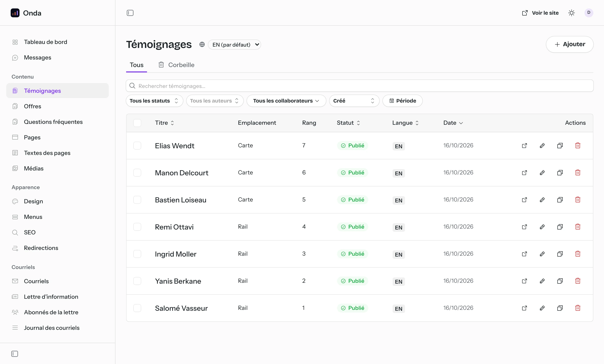Focus the Rechercher témoignages search field

click(360, 86)
